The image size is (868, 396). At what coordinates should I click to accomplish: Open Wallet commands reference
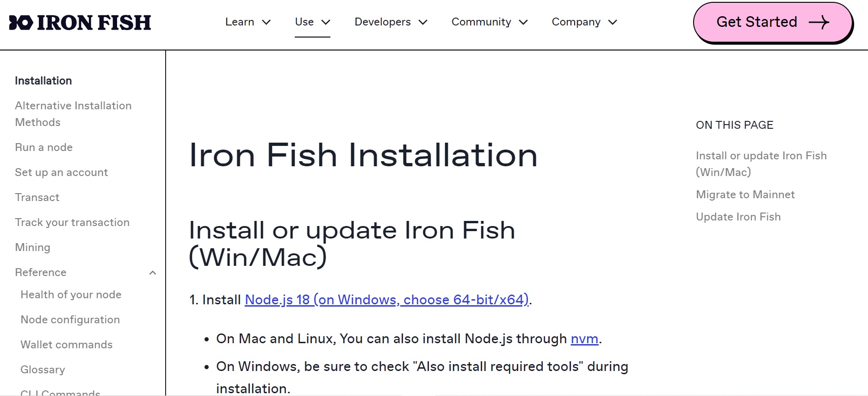pos(67,345)
